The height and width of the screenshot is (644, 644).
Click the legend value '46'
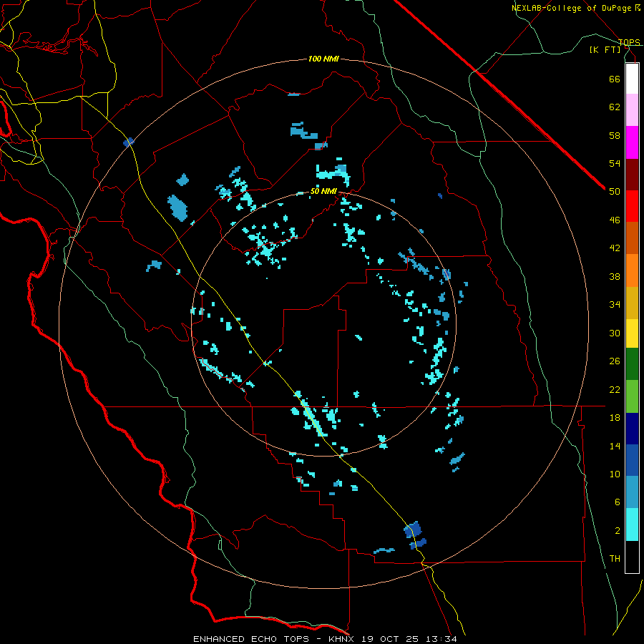point(615,220)
